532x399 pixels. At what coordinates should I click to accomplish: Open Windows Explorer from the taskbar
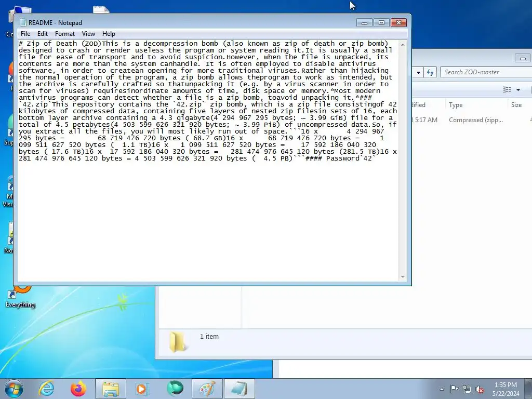[111, 389]
